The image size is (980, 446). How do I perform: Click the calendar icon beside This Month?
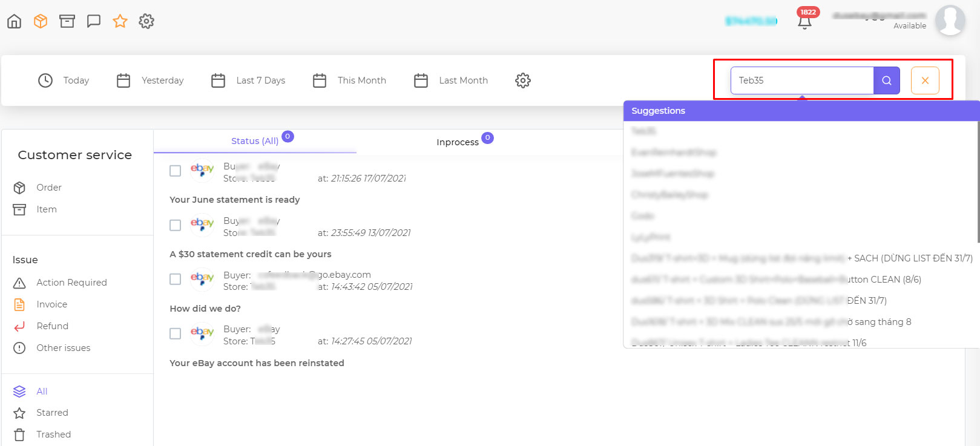320,80
